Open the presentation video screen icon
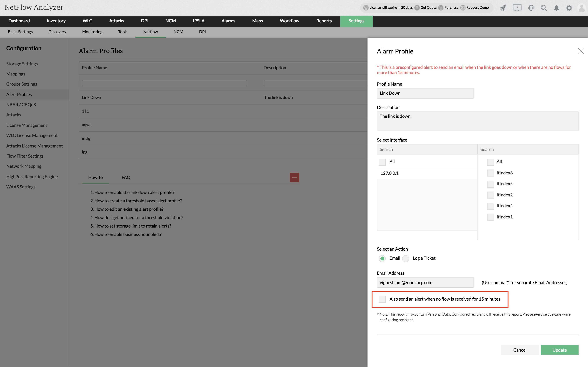 coord(517,8)
